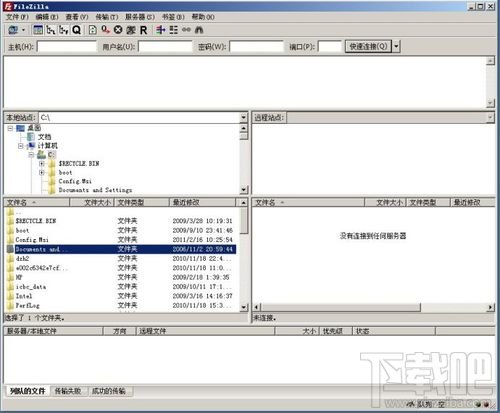This screenshot has width=500, height=413.
Task: Select Documents and Settings in local tree
Action: pos(95,190)
